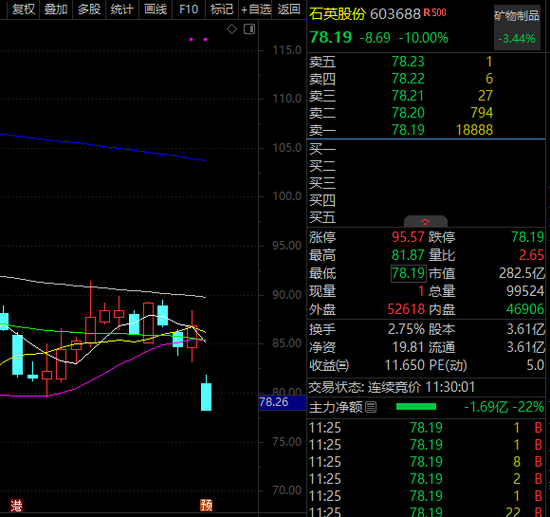The height and width of the screenshot is (517, 550).
Task: Click the 港 badge at chart bottom
Action: [x=16, y=505]
